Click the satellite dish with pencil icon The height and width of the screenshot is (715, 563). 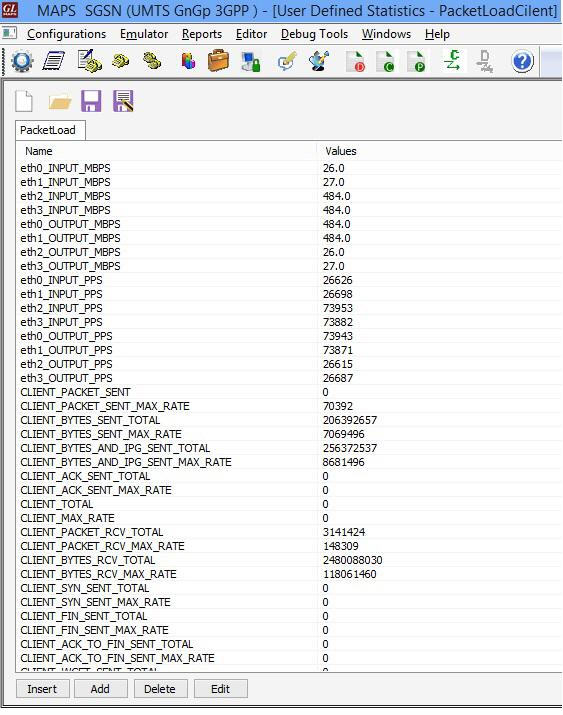(319, 61)
